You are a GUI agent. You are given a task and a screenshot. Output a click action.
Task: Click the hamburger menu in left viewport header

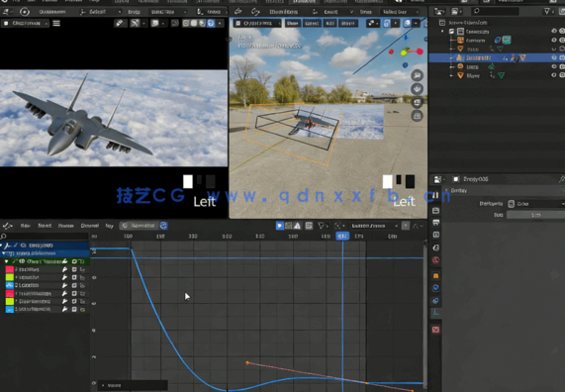pos(56,24)
